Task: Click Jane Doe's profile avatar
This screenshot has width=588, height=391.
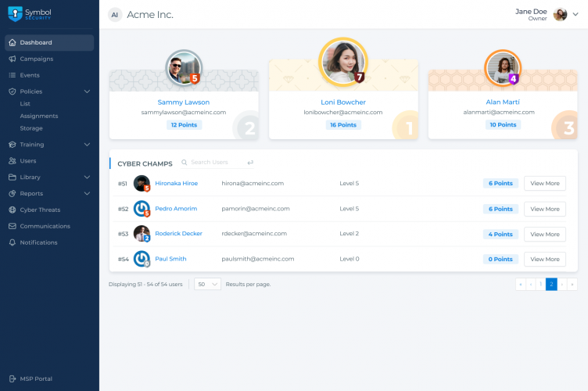Action: coord(561,15)
